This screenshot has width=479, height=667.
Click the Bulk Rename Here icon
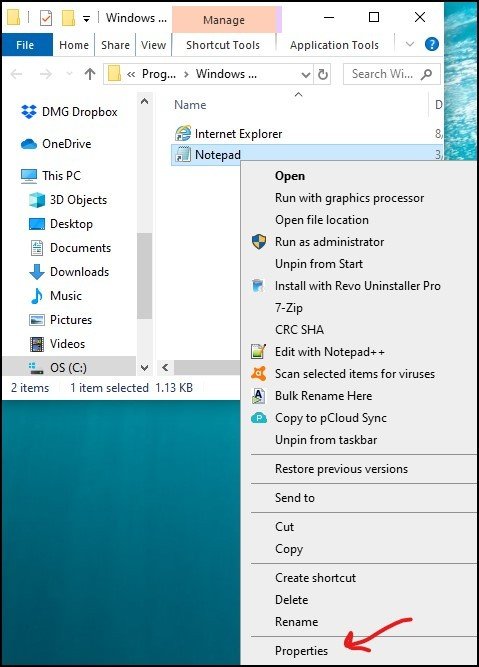coord(258,396)
